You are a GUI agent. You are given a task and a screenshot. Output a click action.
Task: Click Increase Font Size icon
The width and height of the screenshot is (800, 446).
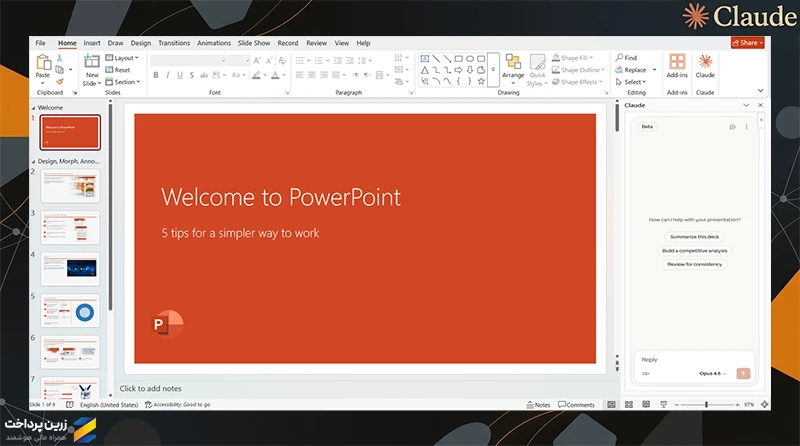[x=257, y=60]
